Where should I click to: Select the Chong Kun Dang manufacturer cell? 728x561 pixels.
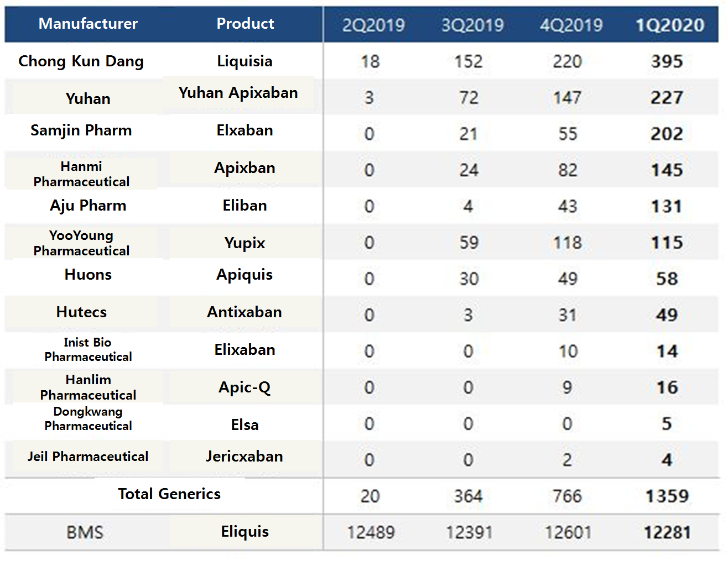click(x=81, y=61)
